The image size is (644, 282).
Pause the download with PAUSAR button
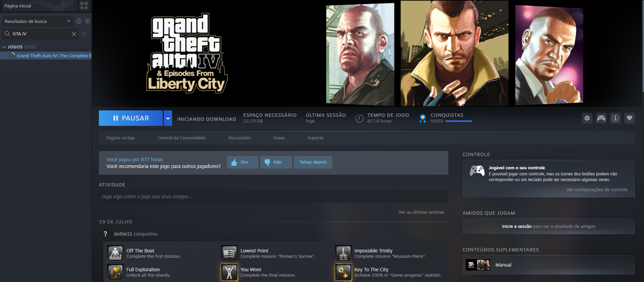pos(131,118)
